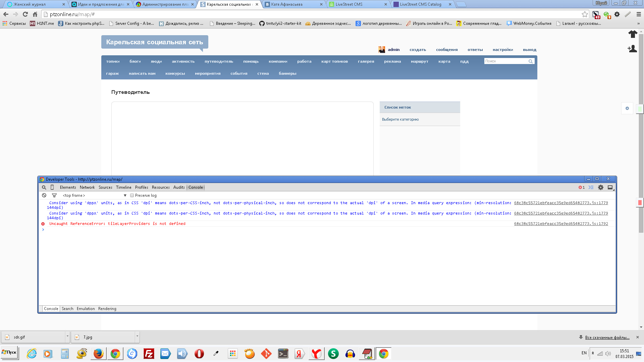Change DevTools dock side button
Image resolution: width=644 pixels, height=362 pixels.
coord(610,187)
